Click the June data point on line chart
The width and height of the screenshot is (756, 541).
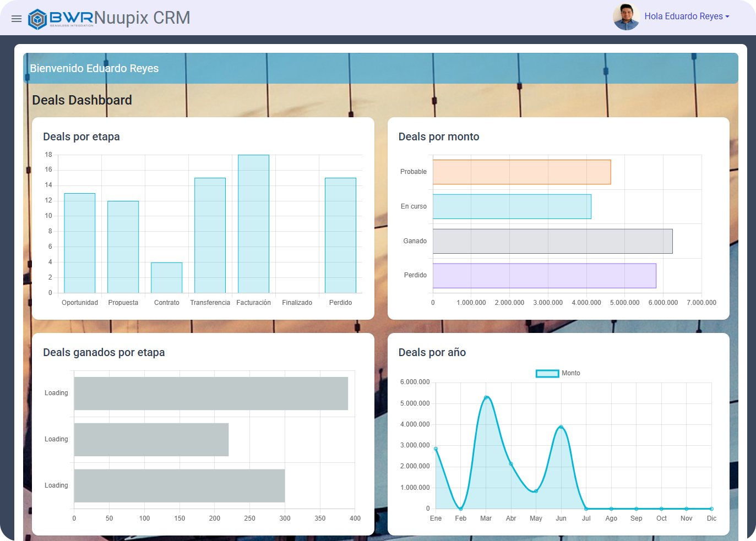(561, 427)
